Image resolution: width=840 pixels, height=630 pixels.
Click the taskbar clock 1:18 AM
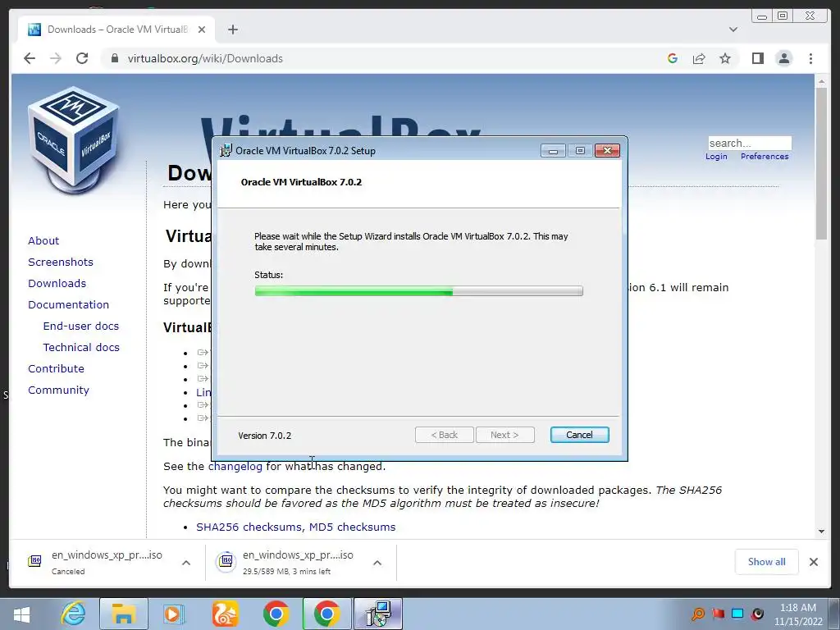point(797,608)
